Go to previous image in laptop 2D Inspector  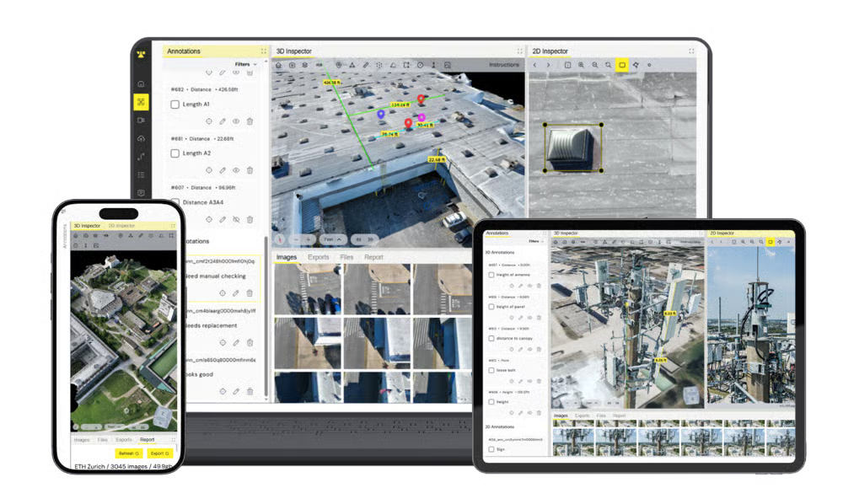[534, 65]
